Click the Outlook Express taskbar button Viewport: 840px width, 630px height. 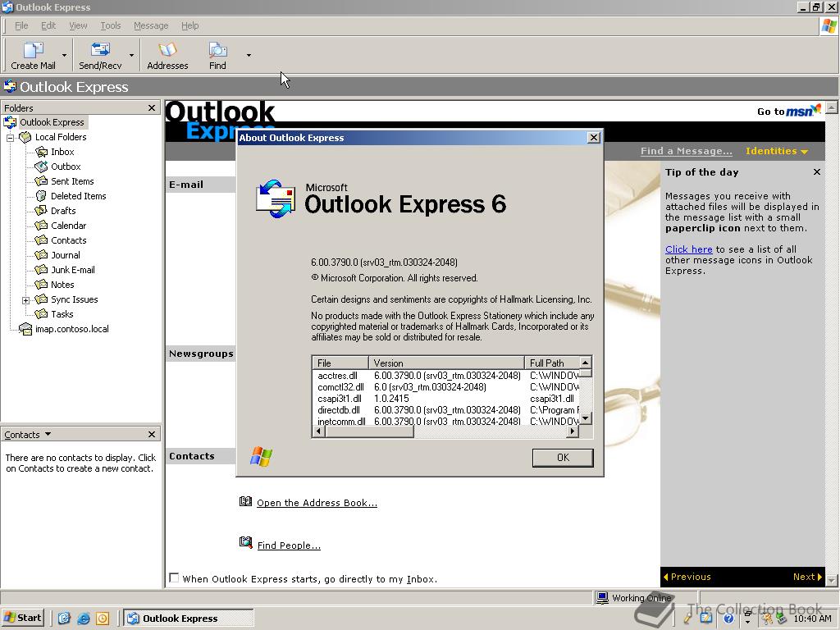(188, 619)
